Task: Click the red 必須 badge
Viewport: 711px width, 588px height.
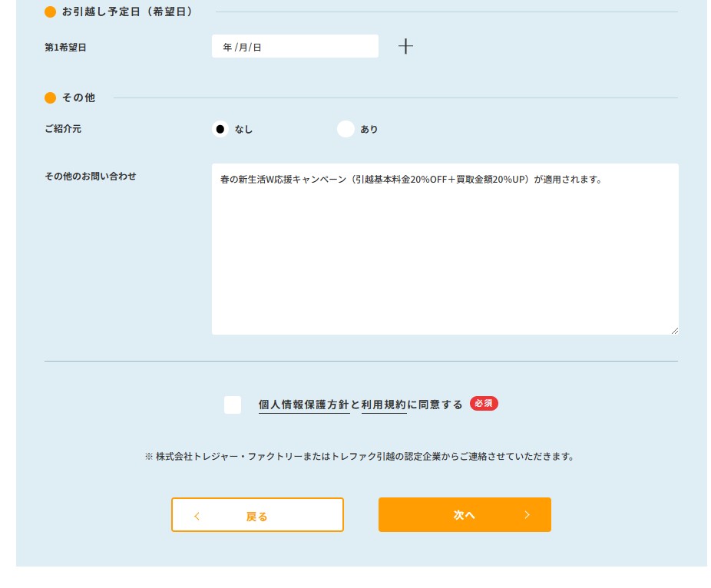Action: click(484, 403)
